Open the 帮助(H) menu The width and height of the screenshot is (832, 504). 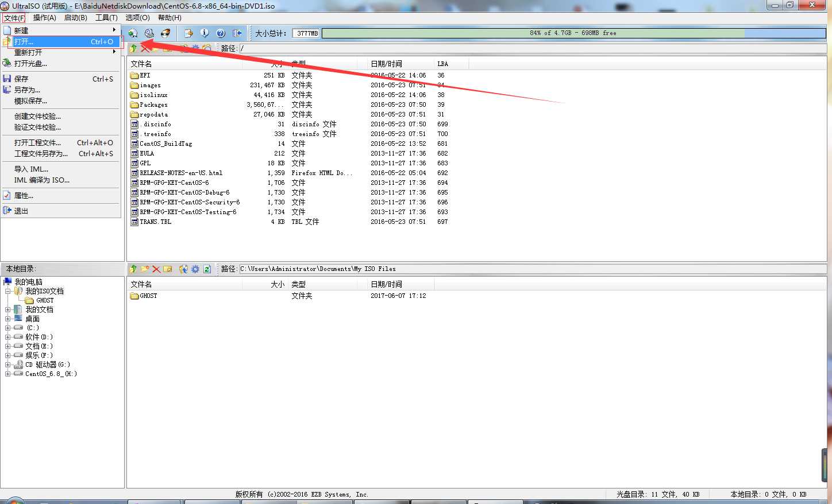click(x=170, y=18)
